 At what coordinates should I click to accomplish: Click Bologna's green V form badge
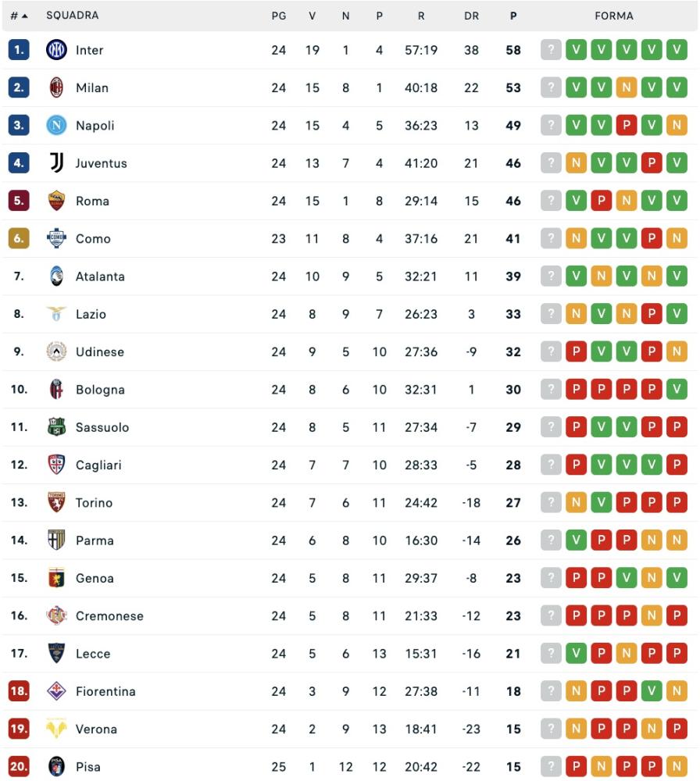pos(677,390)
